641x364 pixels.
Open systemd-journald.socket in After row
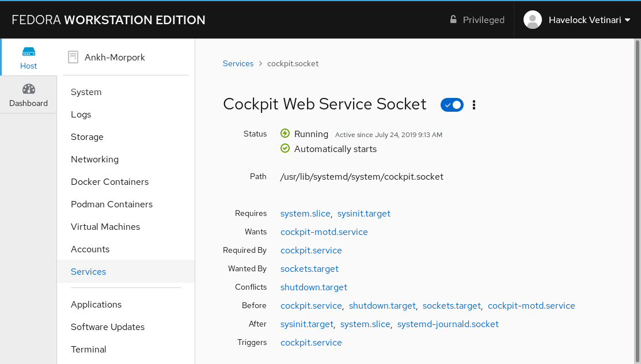coord(448,324)
